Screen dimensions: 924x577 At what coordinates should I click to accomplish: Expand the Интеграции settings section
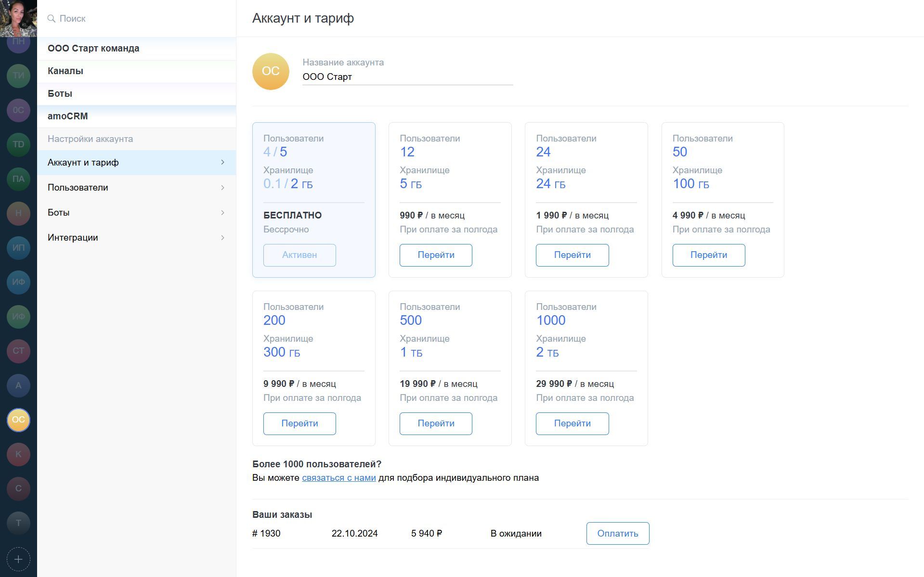pyautogui.click(x=136, y=238)
